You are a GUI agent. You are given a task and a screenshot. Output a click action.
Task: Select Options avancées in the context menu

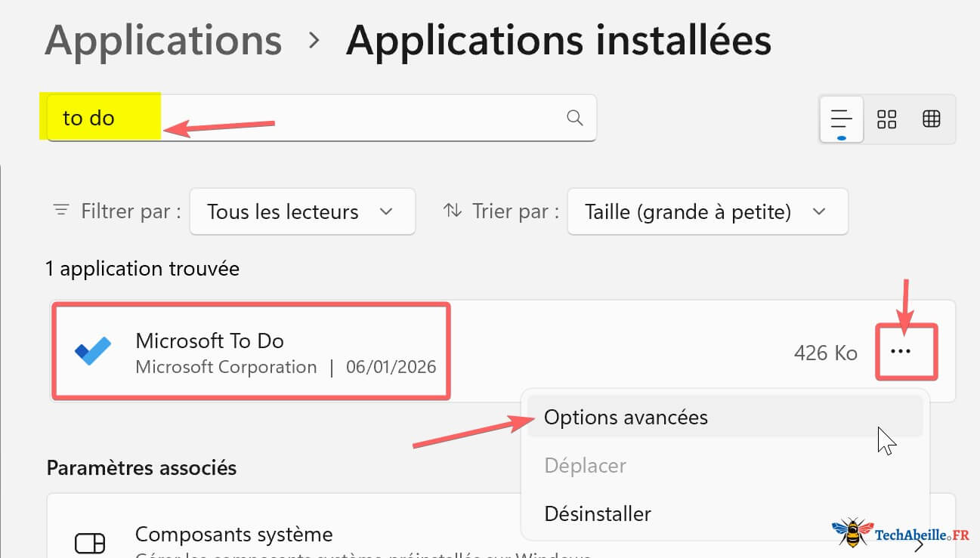(x=626, y=416)
